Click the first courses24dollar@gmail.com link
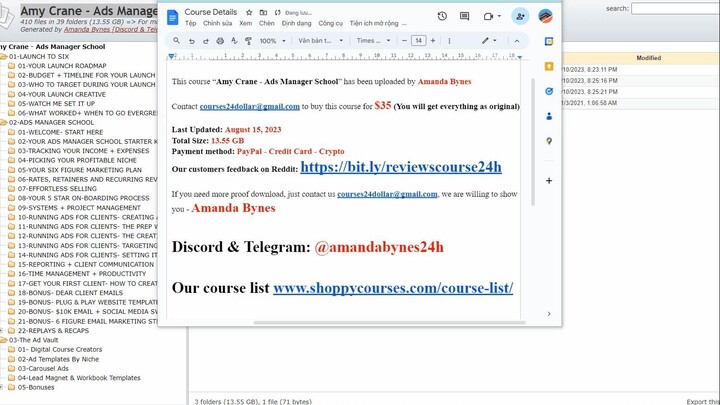 point(249,107)
